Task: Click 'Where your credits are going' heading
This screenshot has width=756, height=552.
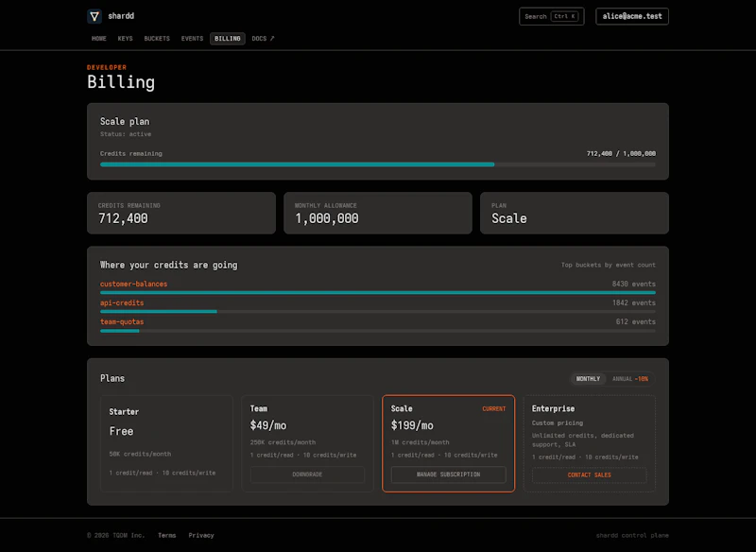Action: [169, 266]
